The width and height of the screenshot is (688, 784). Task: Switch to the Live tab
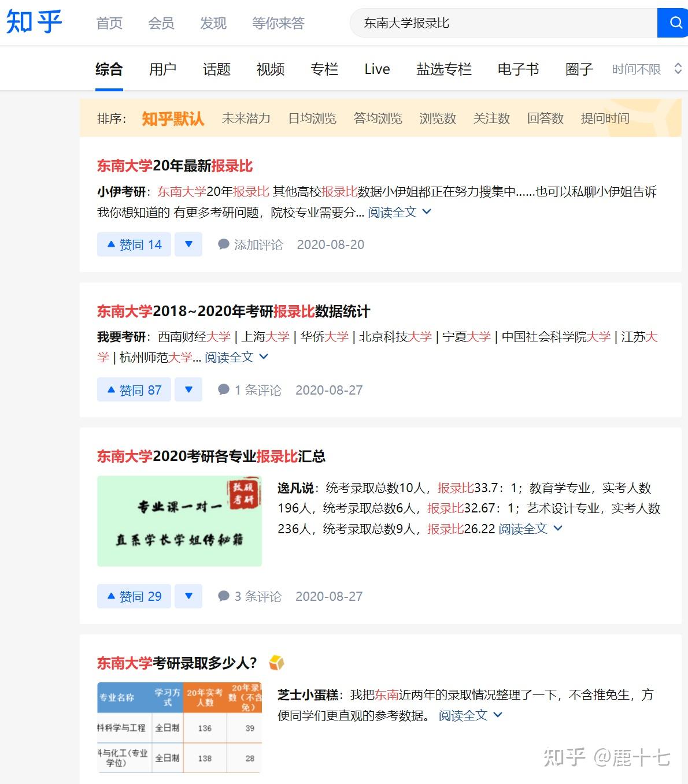pos(378,69)
